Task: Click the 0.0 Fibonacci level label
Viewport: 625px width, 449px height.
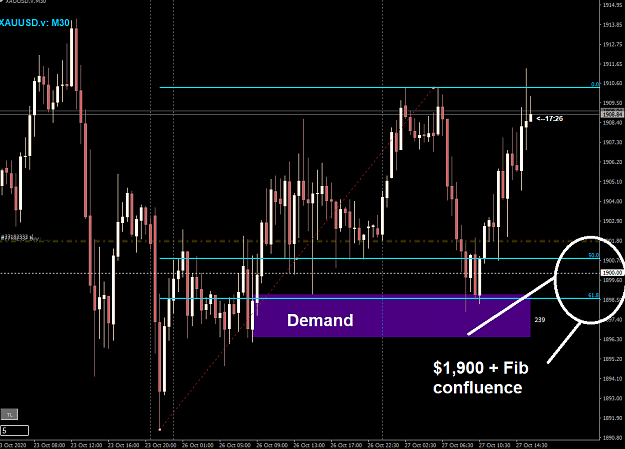Action: coord(595,84)
